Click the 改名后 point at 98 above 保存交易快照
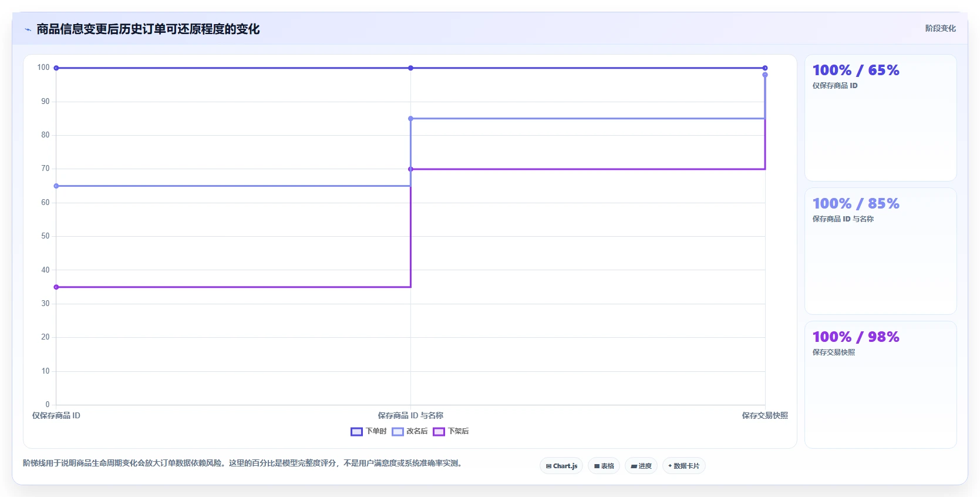980x497 pixels. pyautogui.click(x=765, y=75)
